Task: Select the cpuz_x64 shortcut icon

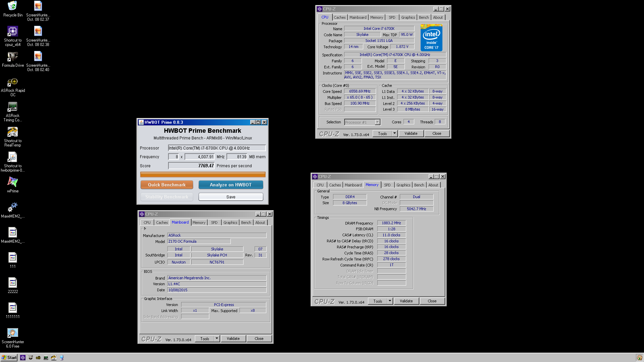Action: [x=13, y=36]
